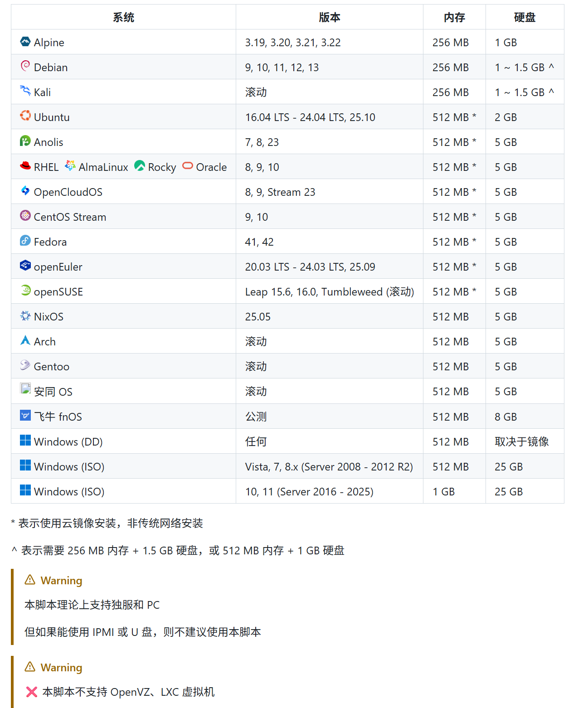This screenshot has width=588, height=708.
Task: Click the Ubuntu version text 16.04 LTS - 24.04 LTS, 25.10
Action: (310, 117)
